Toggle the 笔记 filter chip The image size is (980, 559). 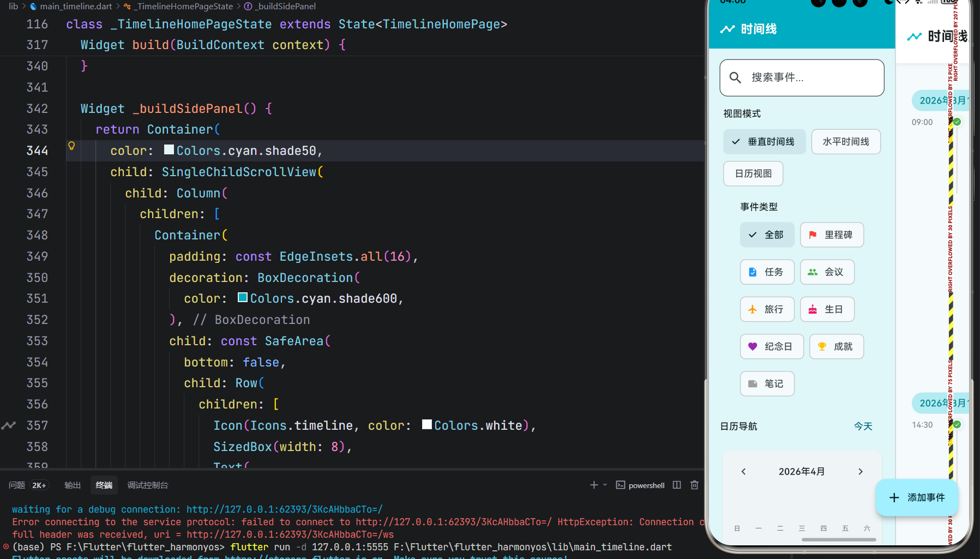point(767,383)
